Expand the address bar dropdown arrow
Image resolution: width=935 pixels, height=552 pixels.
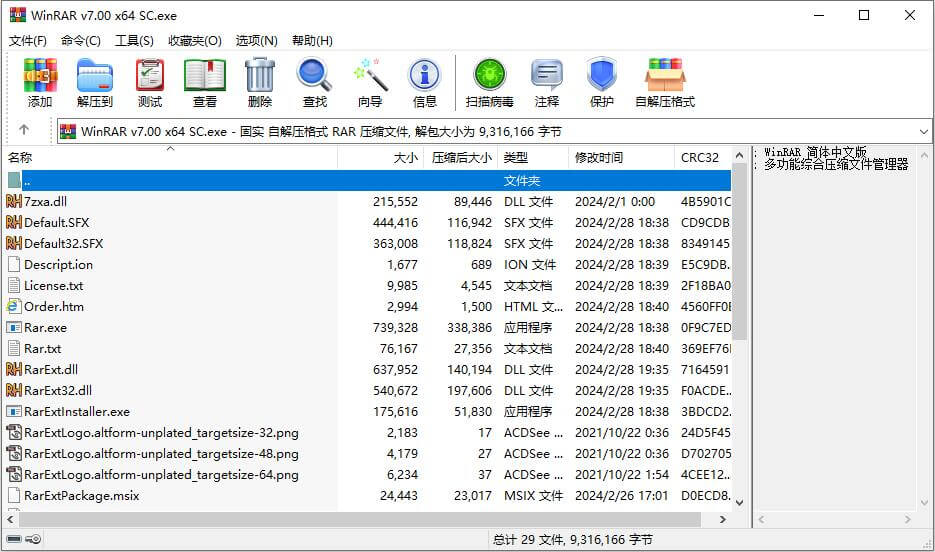click(924, 132)
